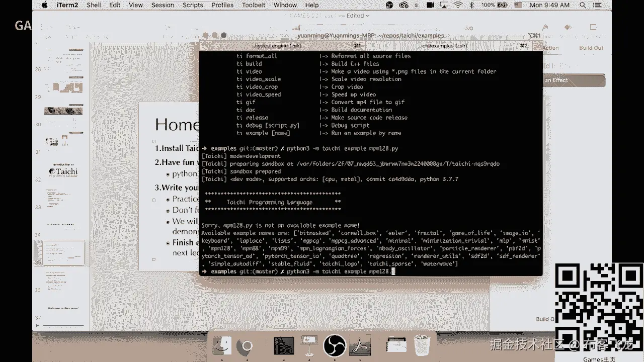
Task: Select slide 31 Taichi intro thumbnail
Action: 63,171
